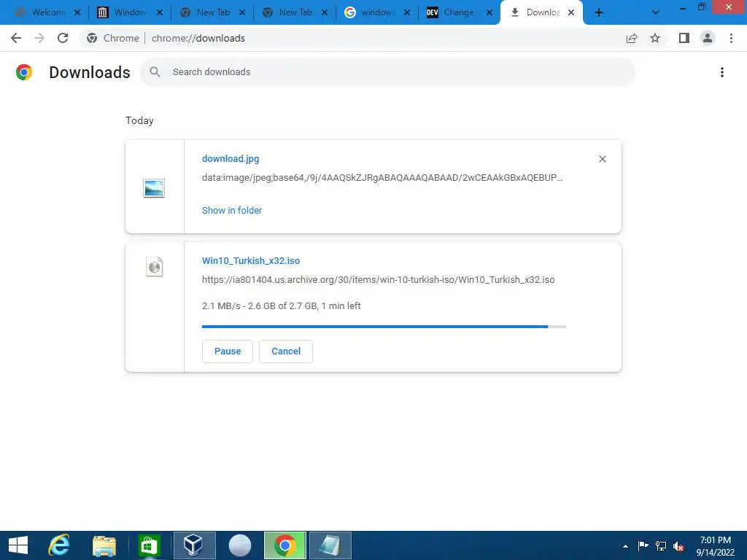Focus the Search downloads field
Screen dimensions: 747x560
(387, 72)
